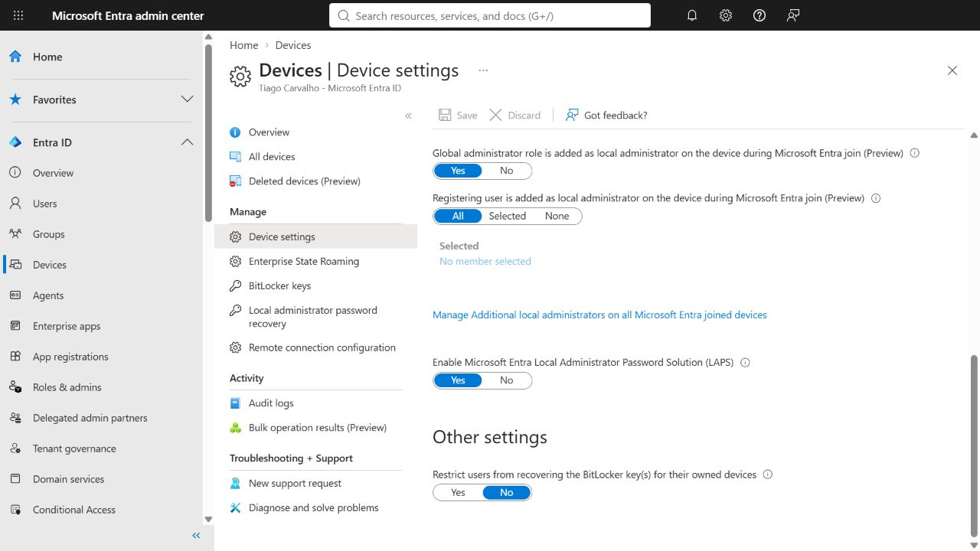Screen dimensions: 980x551
Task: Set Global administrator local admin to No
Action: [x=506, y=171]
